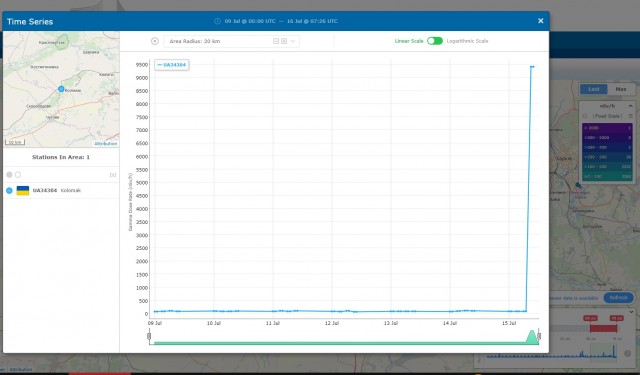Select station row UA34304 Kolomak
640x375 pixels.
click(61, 191)
